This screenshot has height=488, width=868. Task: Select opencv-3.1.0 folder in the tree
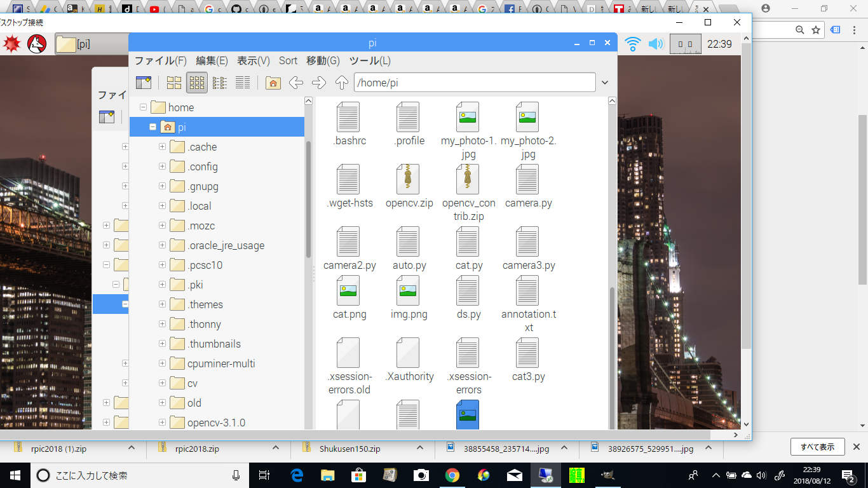point(216,423)
